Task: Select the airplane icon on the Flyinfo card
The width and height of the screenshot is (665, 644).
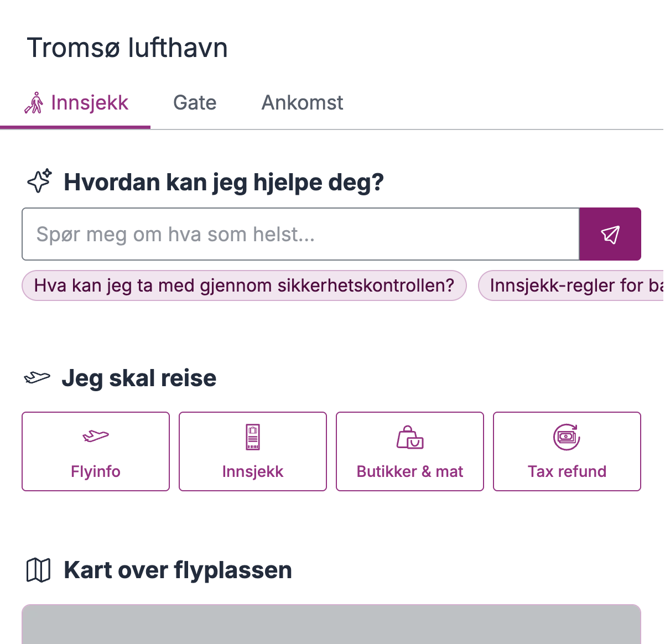Action: point(95,436)
